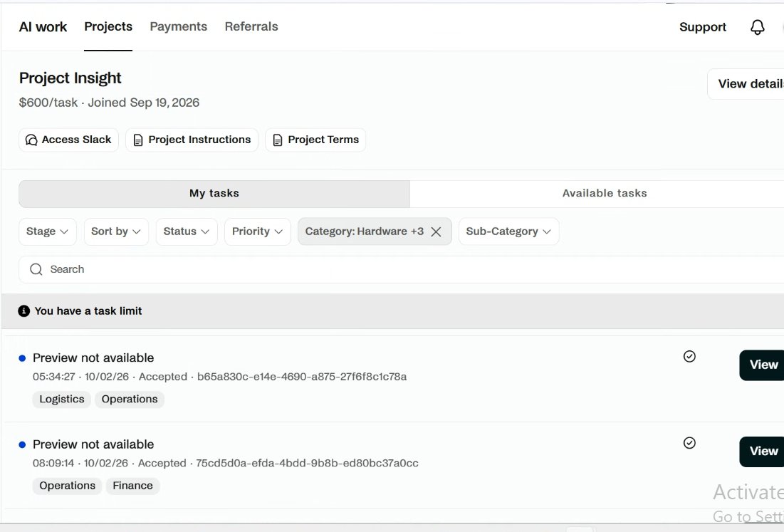Image resolution: width=784 pixels, height=532 pixels.
Task: Open the Payments nav tab
Action: pyautogui.click(x=179, y=26)
